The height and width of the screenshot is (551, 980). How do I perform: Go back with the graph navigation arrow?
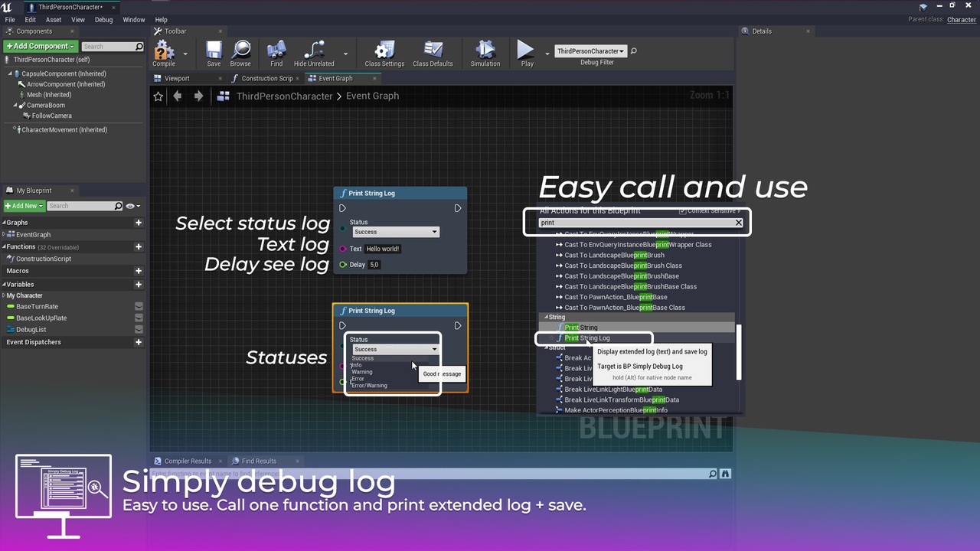click(x=178, y=96)
